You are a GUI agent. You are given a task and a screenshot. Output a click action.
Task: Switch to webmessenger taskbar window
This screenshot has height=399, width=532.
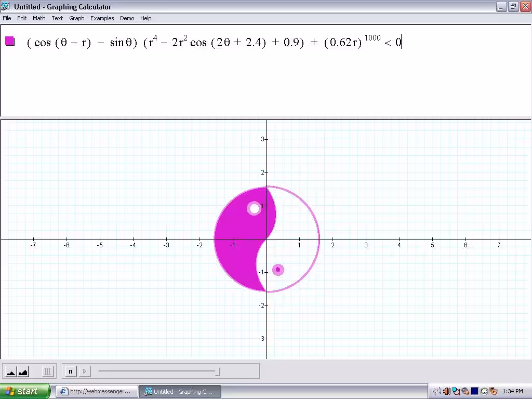pos(97,391)
